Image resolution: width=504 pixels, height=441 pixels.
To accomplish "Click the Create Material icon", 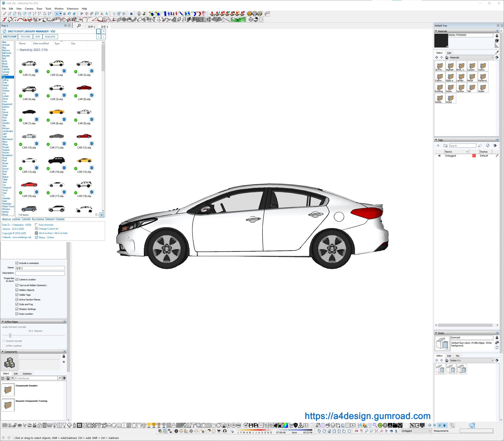I will pos(497,41).
